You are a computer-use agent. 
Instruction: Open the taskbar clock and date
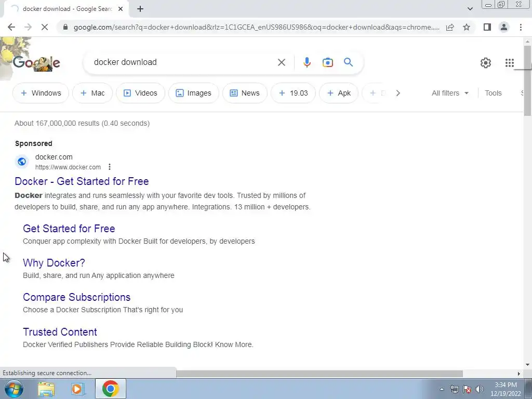click(506, 389)
